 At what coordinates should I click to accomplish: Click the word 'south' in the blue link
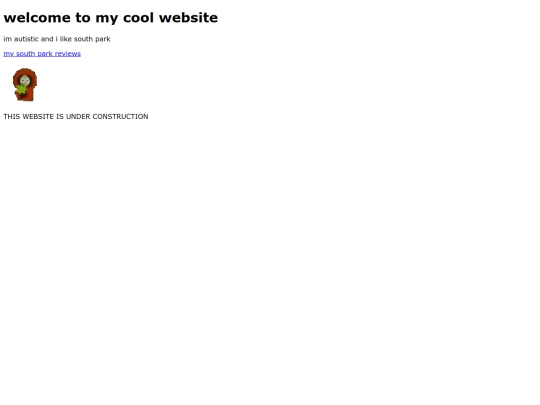(x=26, y=54)
